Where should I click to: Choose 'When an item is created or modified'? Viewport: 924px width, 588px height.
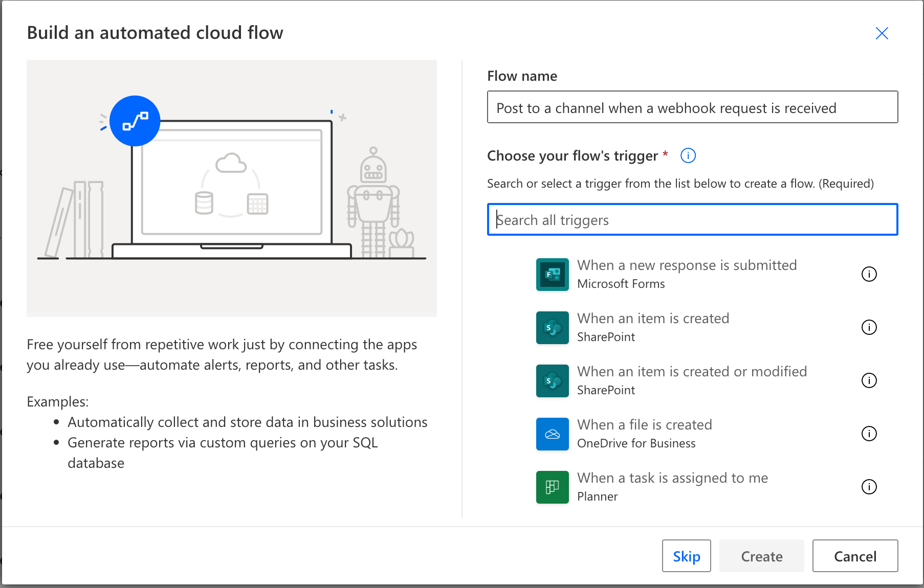click(692, 372)
